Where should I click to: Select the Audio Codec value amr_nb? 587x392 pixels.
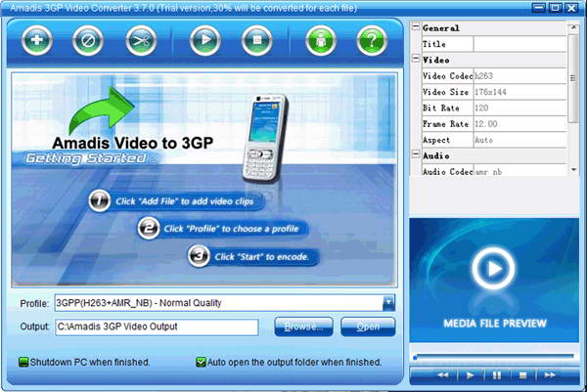(519, 171)
